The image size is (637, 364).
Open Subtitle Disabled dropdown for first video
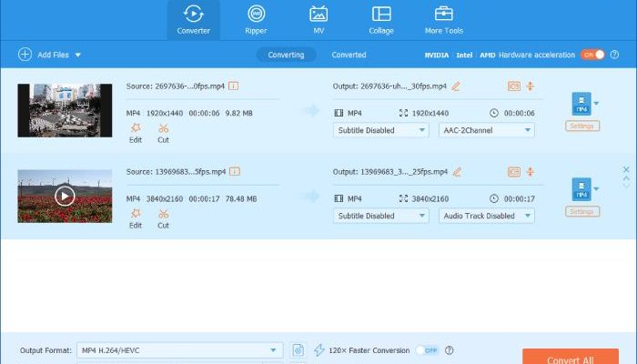[x=381, y=130]
